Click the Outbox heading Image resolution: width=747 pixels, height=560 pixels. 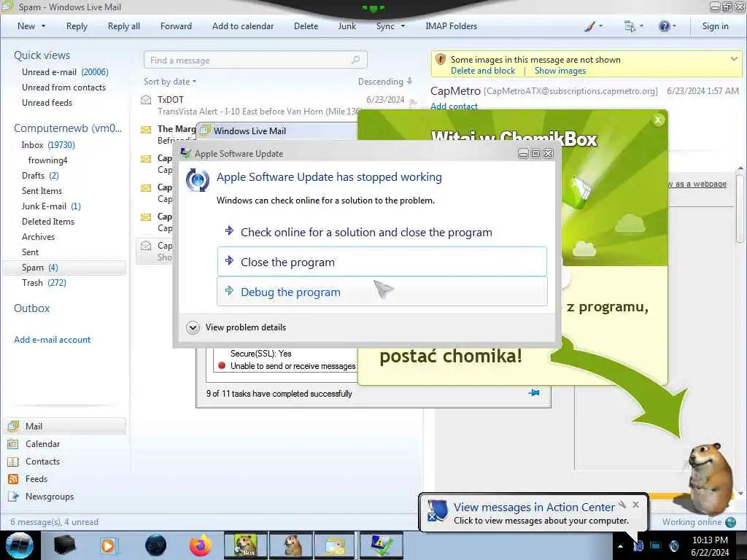(32, 308)
